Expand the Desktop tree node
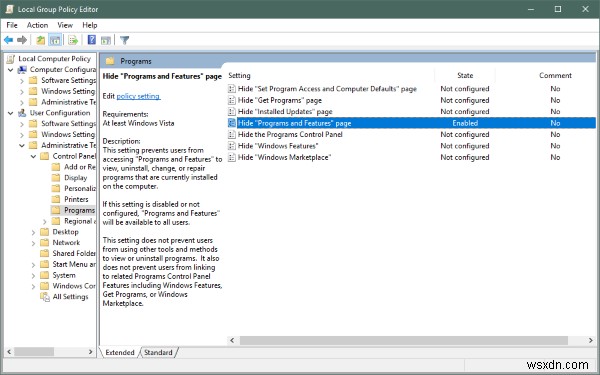 click(33, 232)
